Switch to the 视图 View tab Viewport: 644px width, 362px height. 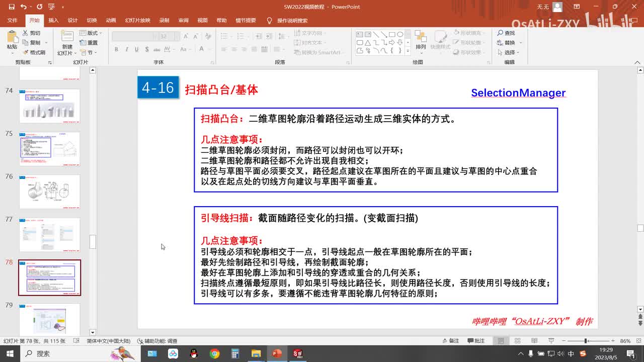(x=202, y=21)
